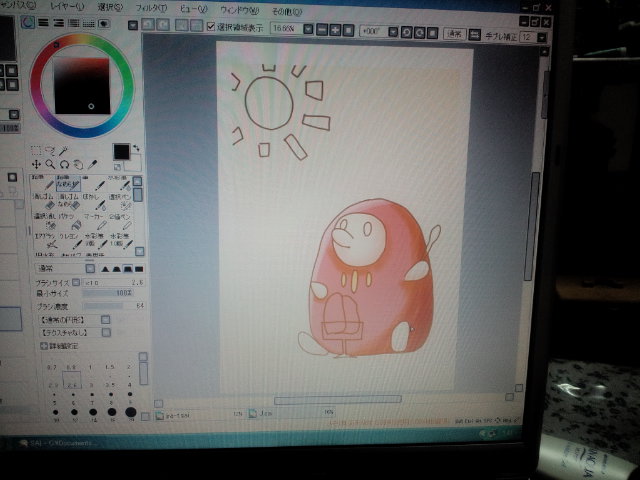
Task: Adjust the 最小サイズ minimum size slider
Action: (108, 293)
